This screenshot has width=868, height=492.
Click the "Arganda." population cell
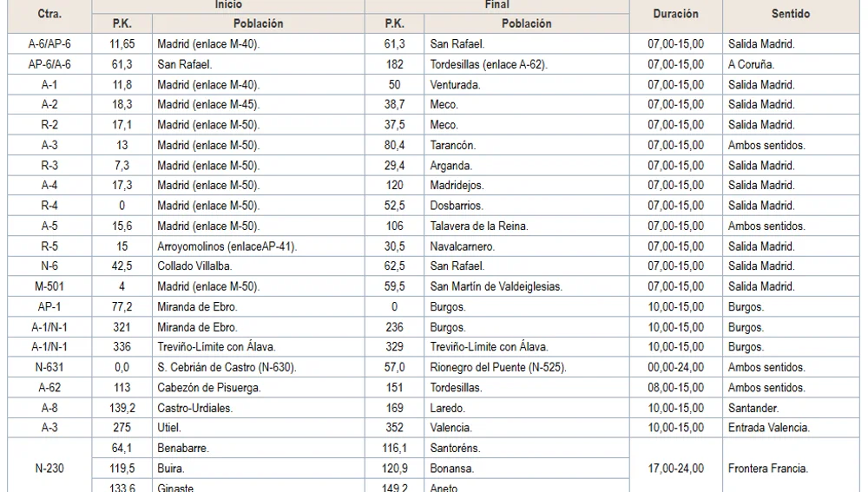point(451,166)
